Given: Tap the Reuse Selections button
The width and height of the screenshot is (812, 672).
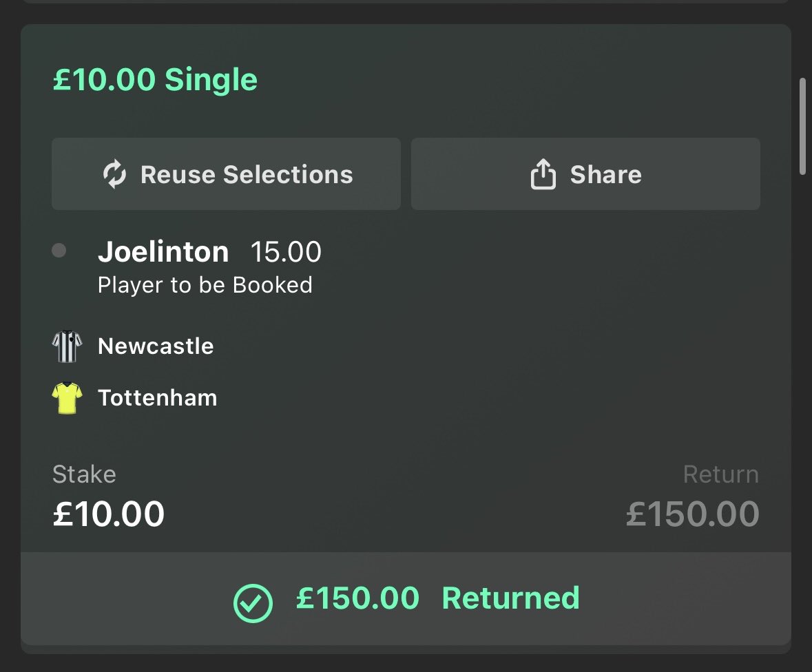Looking at the screenshot, I should coord(227,174).
